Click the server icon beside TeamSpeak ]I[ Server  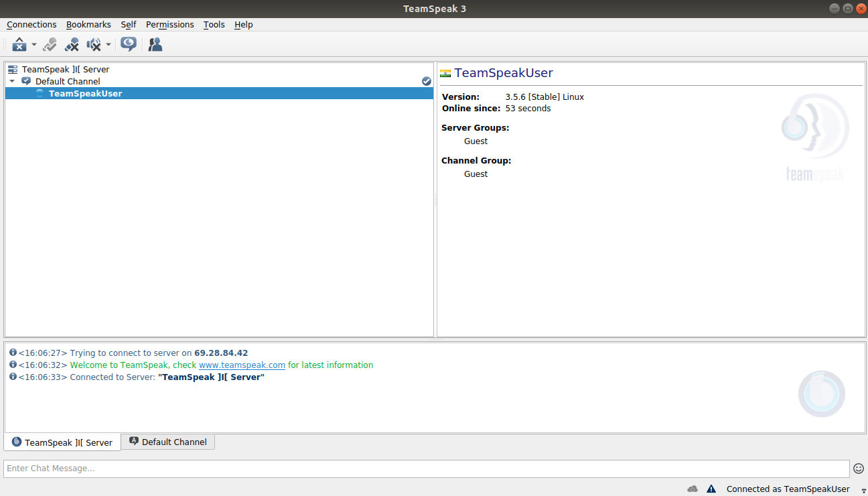click(13, 70)
